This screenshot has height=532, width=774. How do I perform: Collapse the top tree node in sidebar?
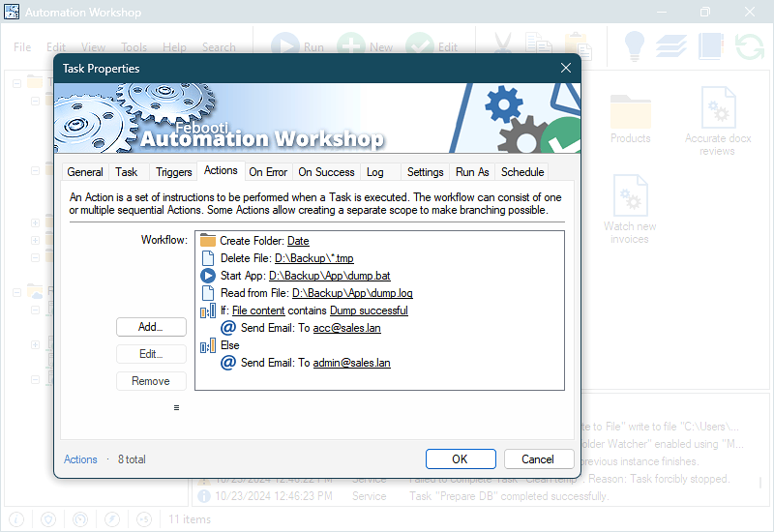16,83
